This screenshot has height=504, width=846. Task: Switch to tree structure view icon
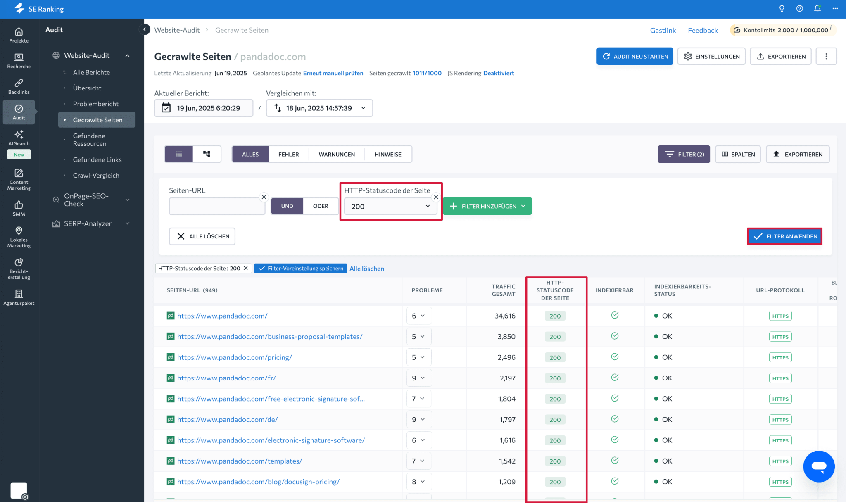coord(207,154)
